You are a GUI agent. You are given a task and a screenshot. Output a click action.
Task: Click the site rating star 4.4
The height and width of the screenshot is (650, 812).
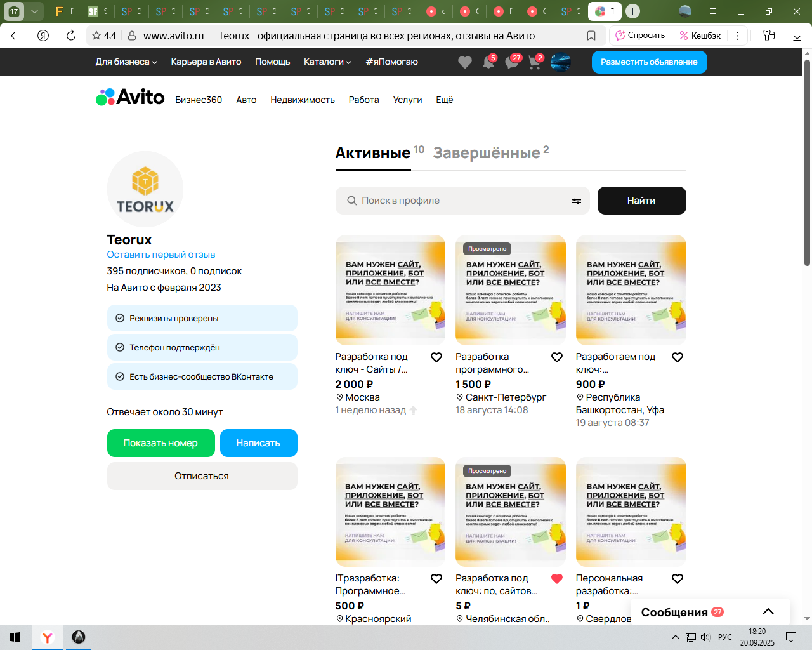[104, 36]
